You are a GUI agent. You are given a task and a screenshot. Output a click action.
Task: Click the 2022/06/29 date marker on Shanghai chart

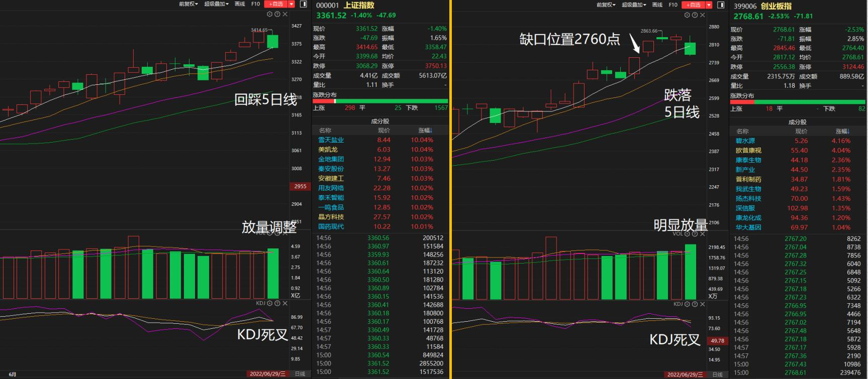coord(268,374)
